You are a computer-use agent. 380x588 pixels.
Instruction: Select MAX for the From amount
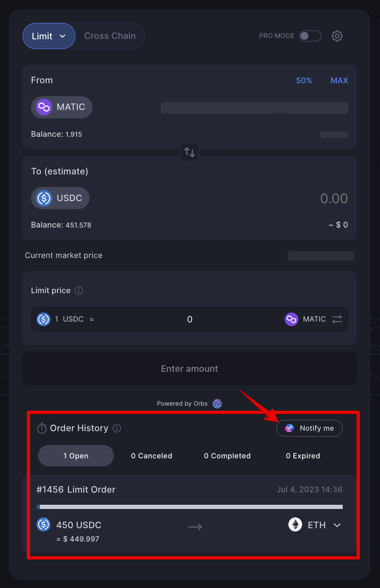339,80
